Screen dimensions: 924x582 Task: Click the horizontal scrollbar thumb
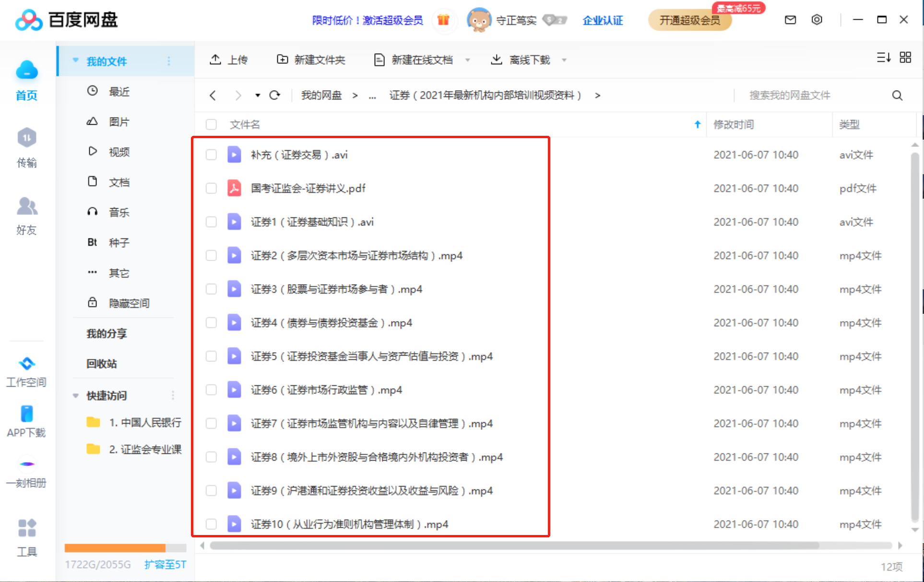(514, 546)
